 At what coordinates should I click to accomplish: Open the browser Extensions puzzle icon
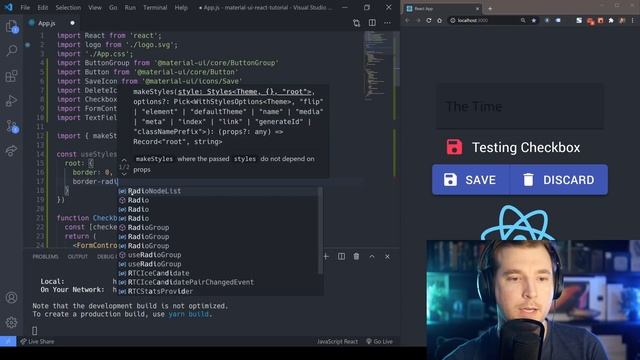(611, 20)
